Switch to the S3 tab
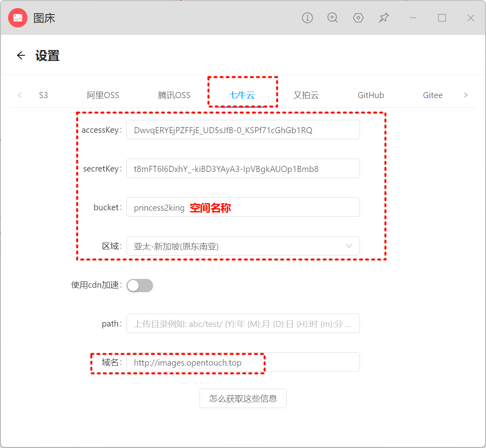The height and width of the screenshot is (448, 486). 43,95
